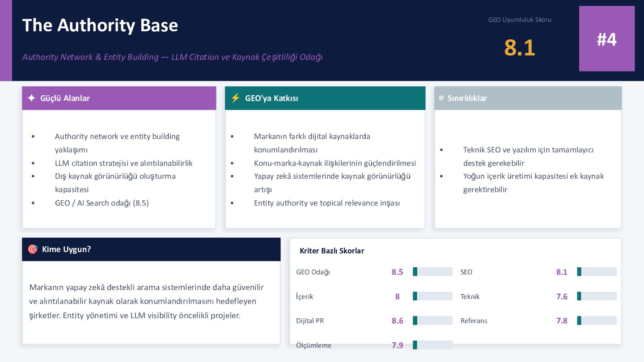Click the Dijital PR progress bar
Image resolution: width=644 pixels, height=362 pixels.
click(432, 320)
